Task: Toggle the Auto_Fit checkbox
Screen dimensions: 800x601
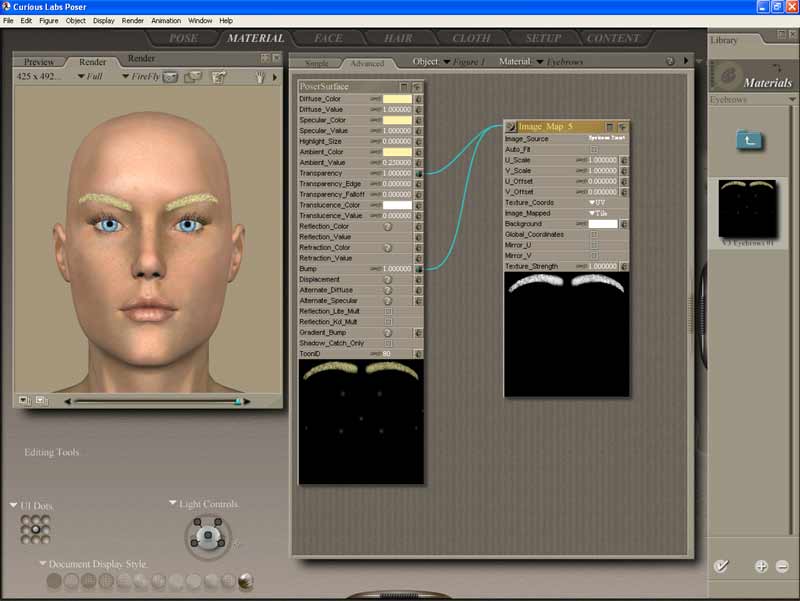Action: coord(593,149)
